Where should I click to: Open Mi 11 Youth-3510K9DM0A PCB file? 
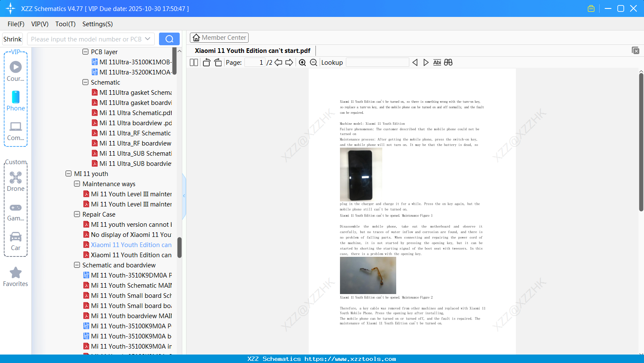[x=128, y=275]
